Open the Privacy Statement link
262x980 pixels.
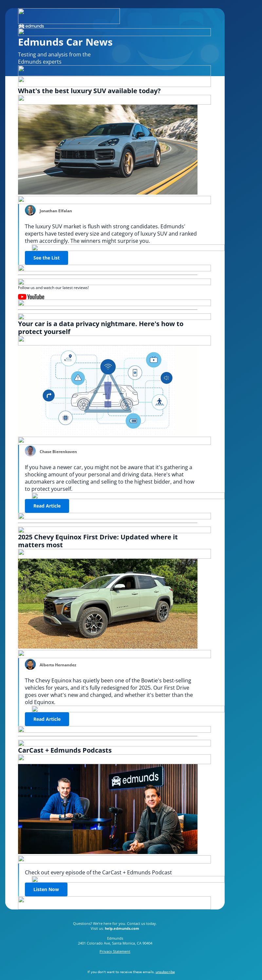115,951
